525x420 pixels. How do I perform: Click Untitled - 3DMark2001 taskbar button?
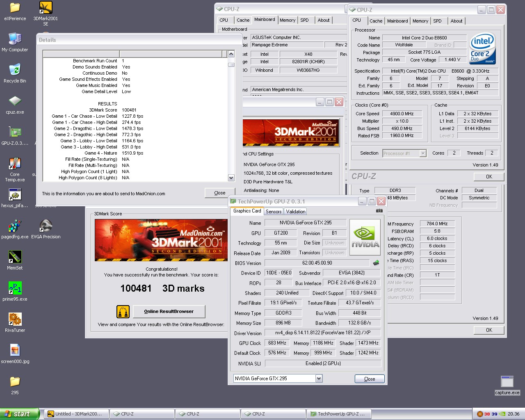coord(77,414)
